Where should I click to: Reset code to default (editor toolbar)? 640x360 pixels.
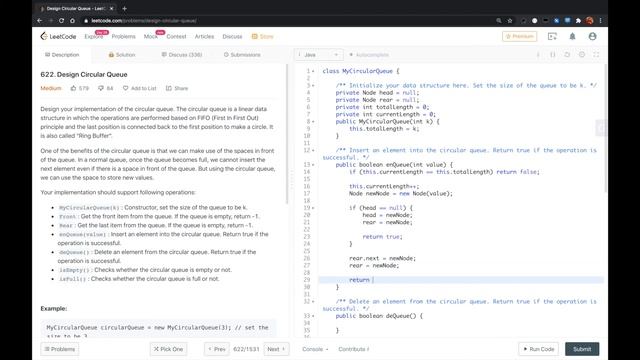567,55
